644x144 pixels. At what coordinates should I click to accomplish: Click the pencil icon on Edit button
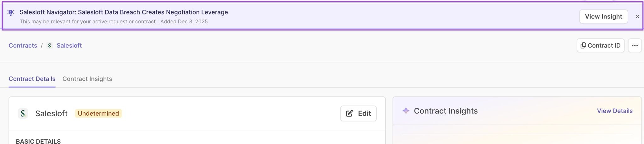pyautogui.click(x=349, y=113)
